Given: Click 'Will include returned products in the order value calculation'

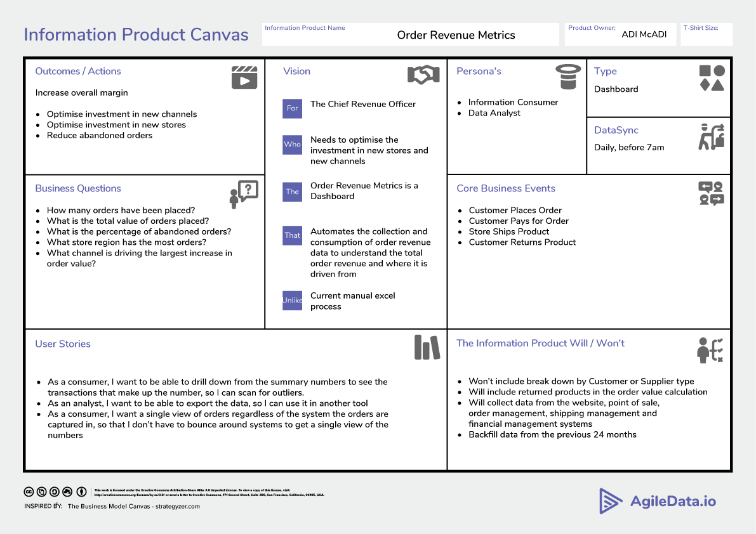Looking at the screenshot, I should (588, 392).
